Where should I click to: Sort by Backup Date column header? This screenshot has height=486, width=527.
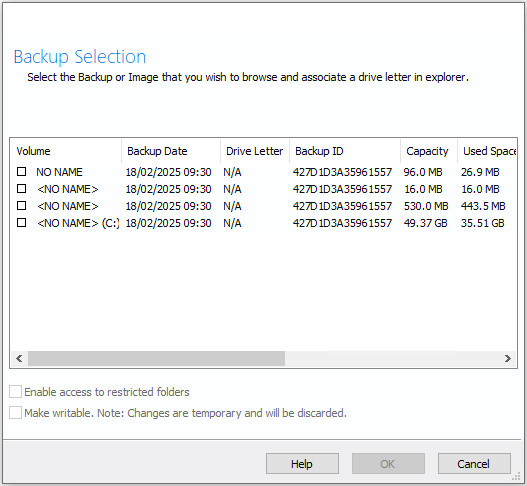pyautogui.click(x=171, y=151)
